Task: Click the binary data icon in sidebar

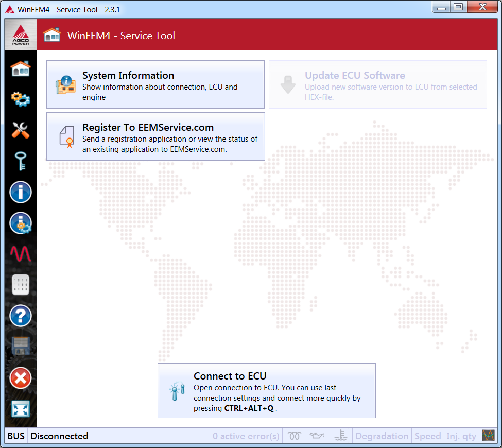Action: pos(21,285)
